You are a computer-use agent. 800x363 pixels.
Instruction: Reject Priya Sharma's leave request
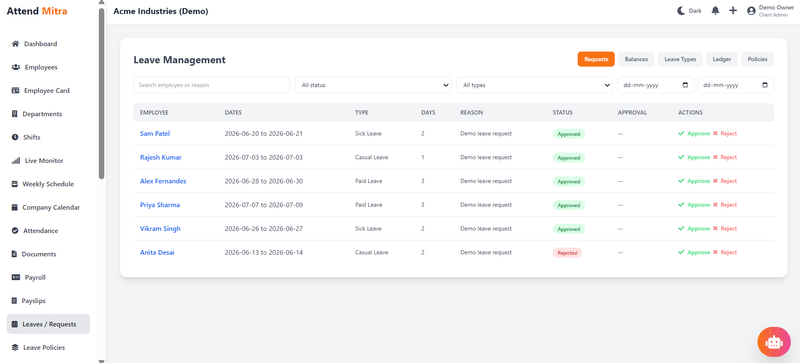coord(725,205)
